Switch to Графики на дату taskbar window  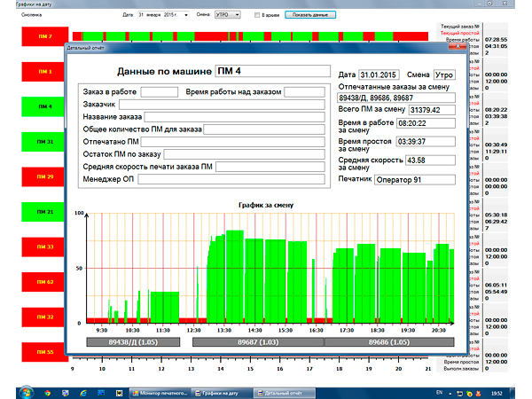221,391
